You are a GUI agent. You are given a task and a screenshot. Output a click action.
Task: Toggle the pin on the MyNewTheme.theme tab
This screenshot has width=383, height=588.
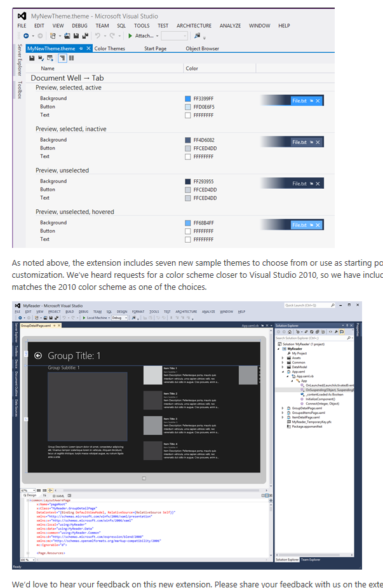81,48
